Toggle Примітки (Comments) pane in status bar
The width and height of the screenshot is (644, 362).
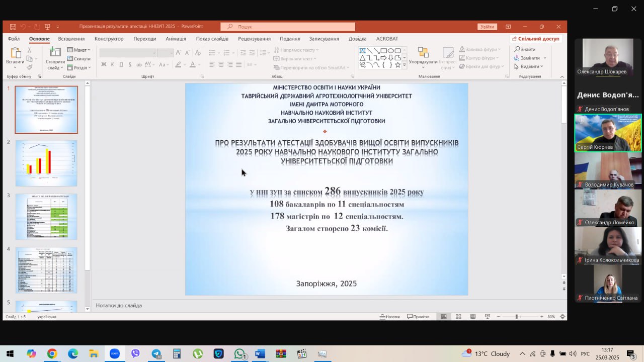point(418,316)
